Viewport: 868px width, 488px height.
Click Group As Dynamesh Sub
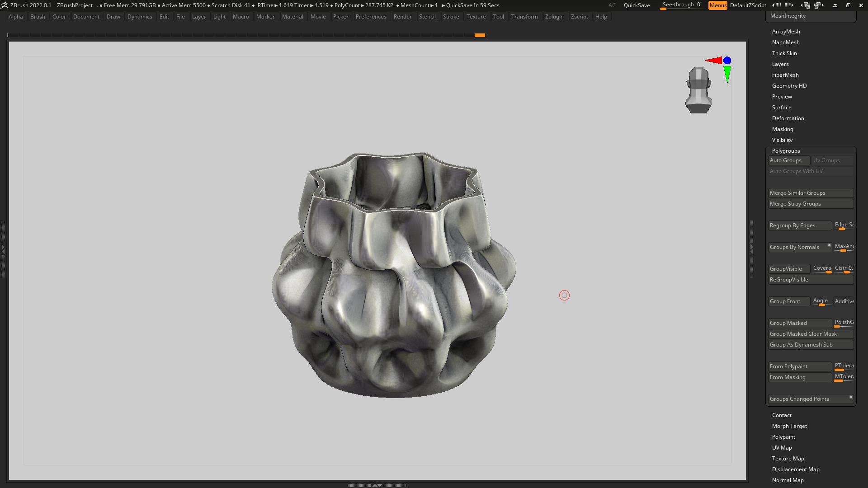(811, 345)
